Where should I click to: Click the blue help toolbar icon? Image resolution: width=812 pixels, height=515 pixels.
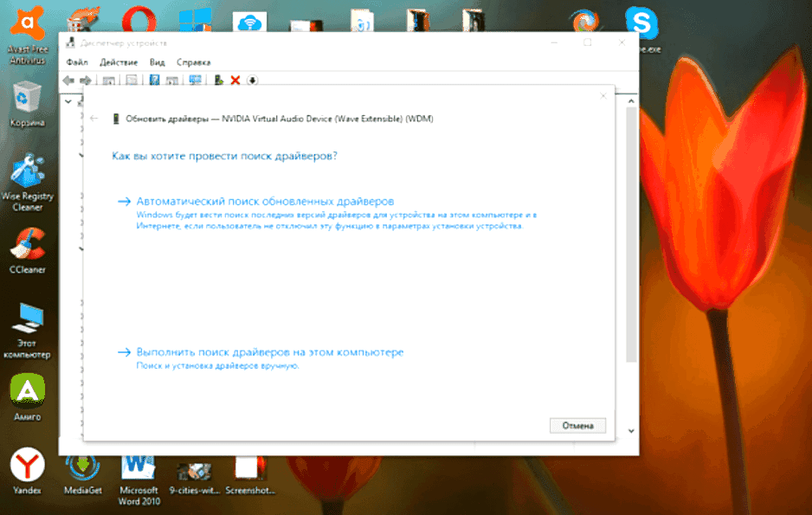155,80
